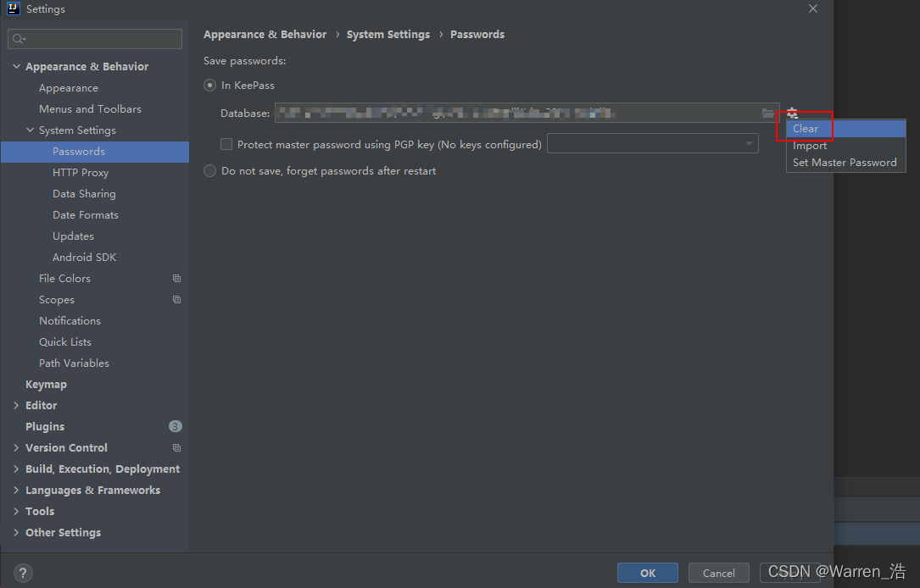This screenshot has height=588, width=920.
Task: Expand Languages & Frameworks
Action: [x=16, y=490]
